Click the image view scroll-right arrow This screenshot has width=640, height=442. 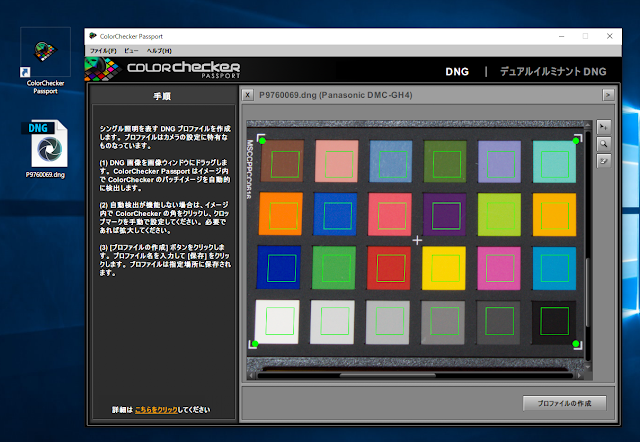[580, 375]
